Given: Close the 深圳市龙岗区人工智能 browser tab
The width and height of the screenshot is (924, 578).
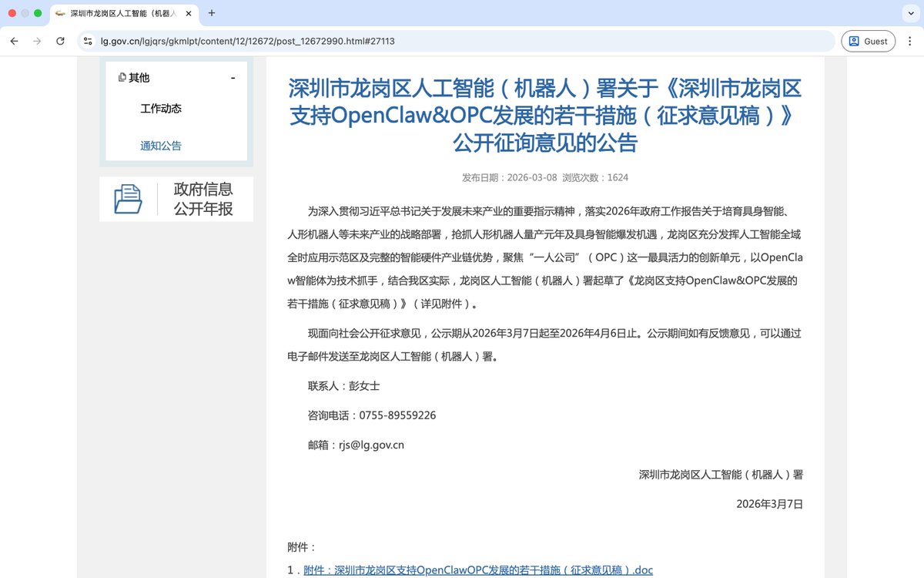Looking at the screenshot, I should [x=189, y=13].
